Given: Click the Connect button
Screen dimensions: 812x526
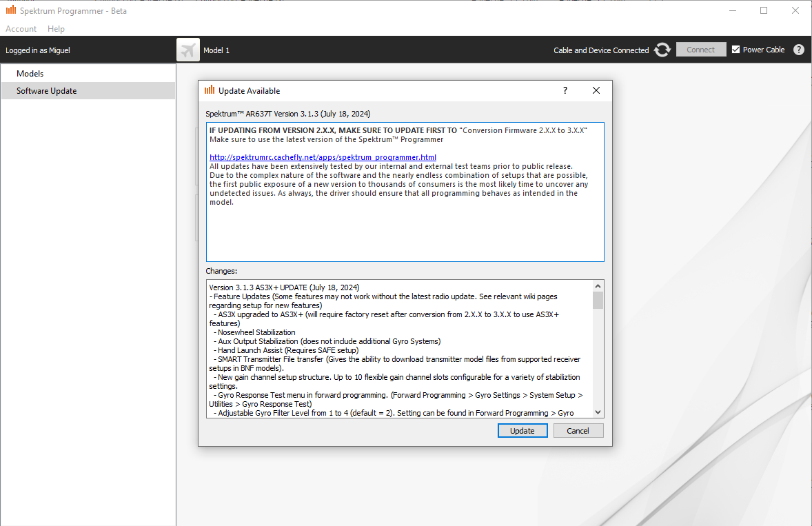Looking at the screenshot, I should click(x=701, y=50).
